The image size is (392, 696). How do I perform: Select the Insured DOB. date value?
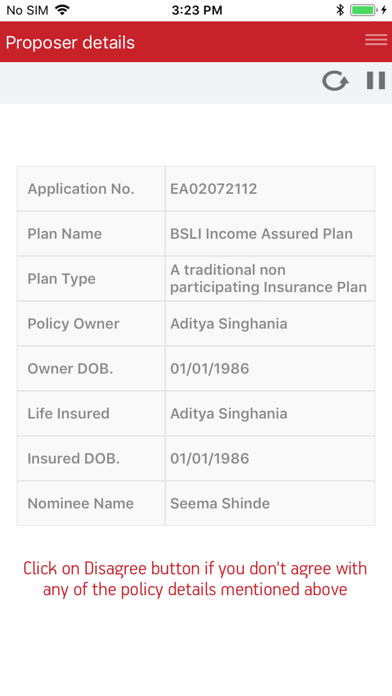click(210, 458)
